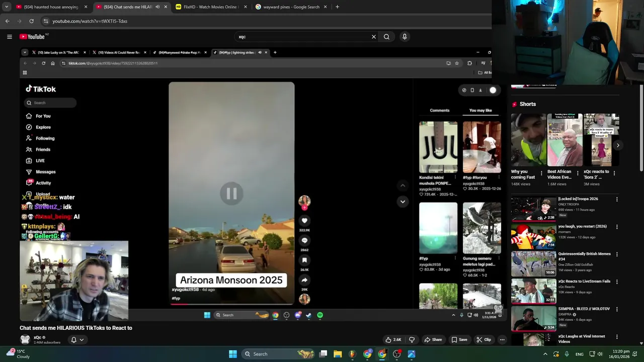Open File Explorer from the taskbar
644x362 pixels.
[338, 354]
